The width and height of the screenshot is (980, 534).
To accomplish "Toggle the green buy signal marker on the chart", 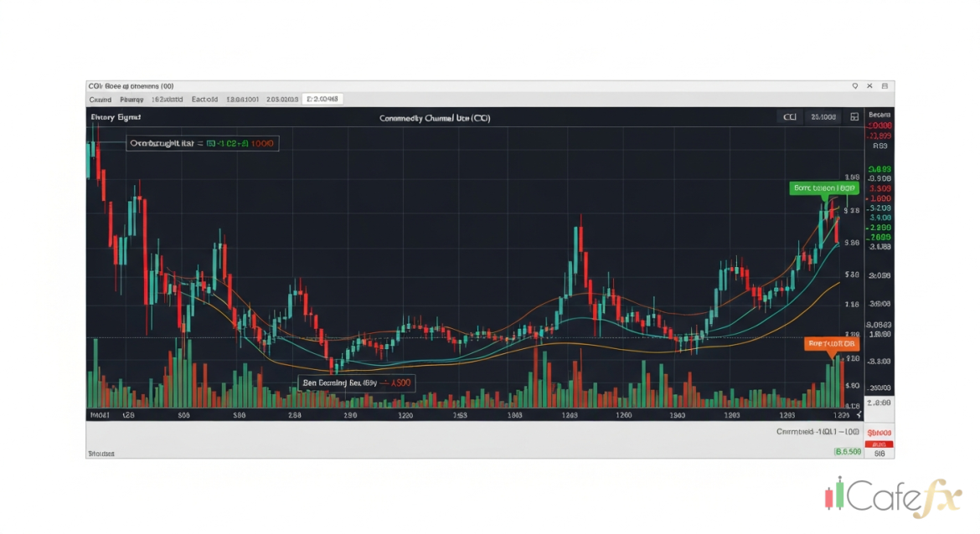I will coord(824,187).
